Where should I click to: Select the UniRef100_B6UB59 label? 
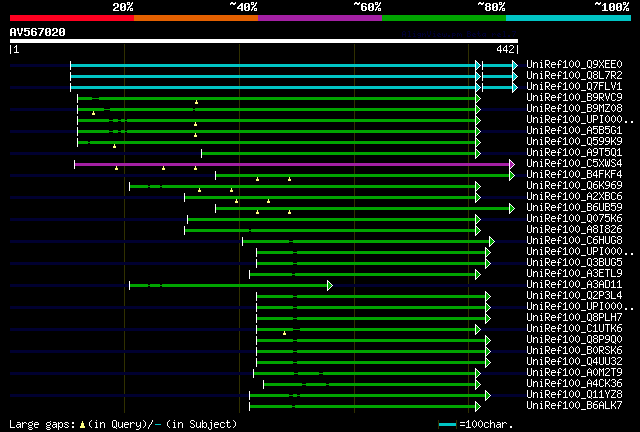(x=574, y=208)
